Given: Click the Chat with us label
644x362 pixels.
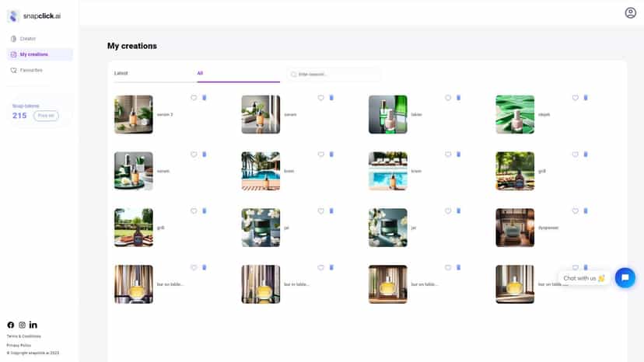Looking at the screenshot, I should (x=583, y=278).
